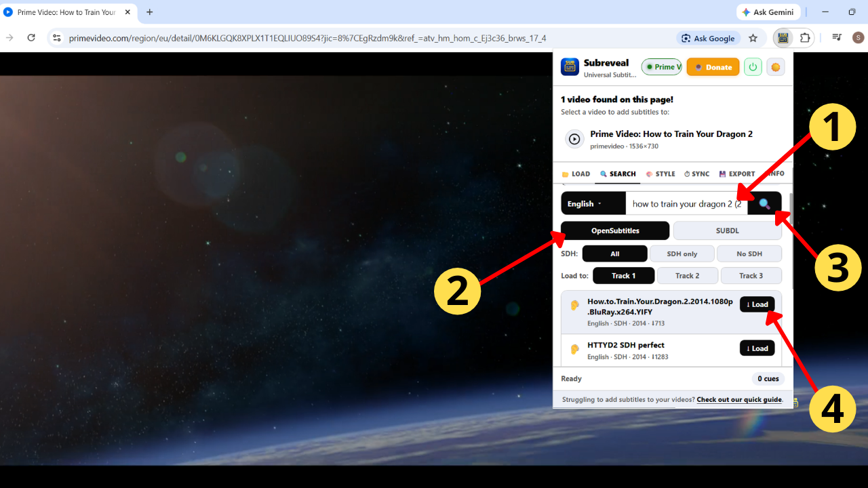Click the orange Donate button
The width and height of the screenshot is (868, 488).
tap(713, 67)
